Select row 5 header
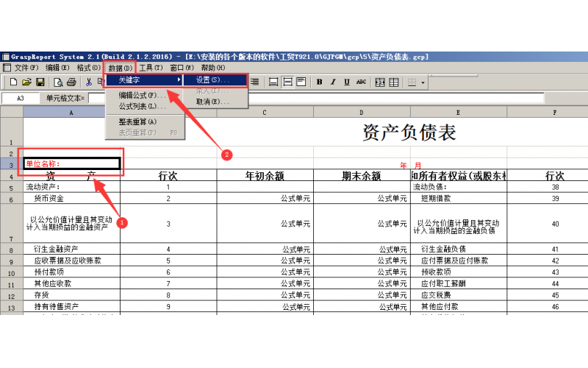 (11, 188)
